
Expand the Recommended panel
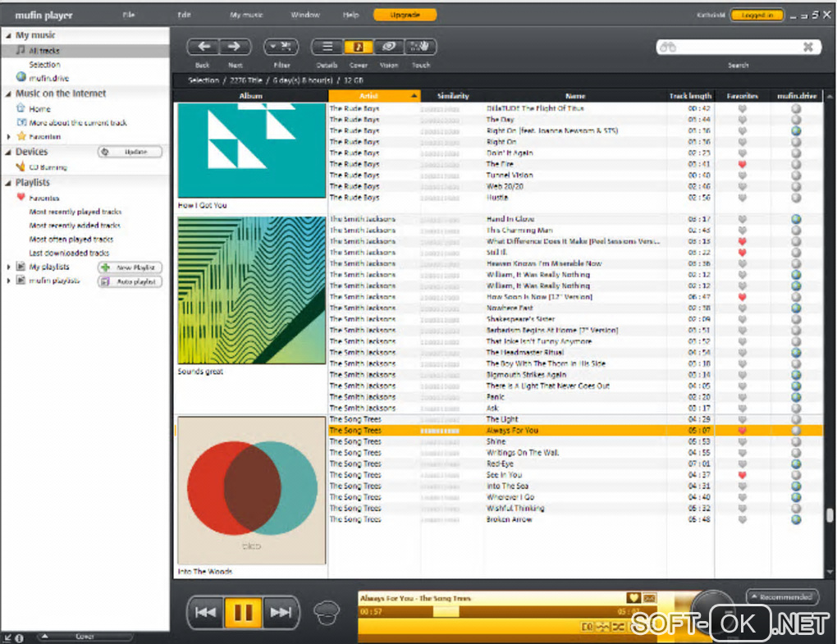783,597
